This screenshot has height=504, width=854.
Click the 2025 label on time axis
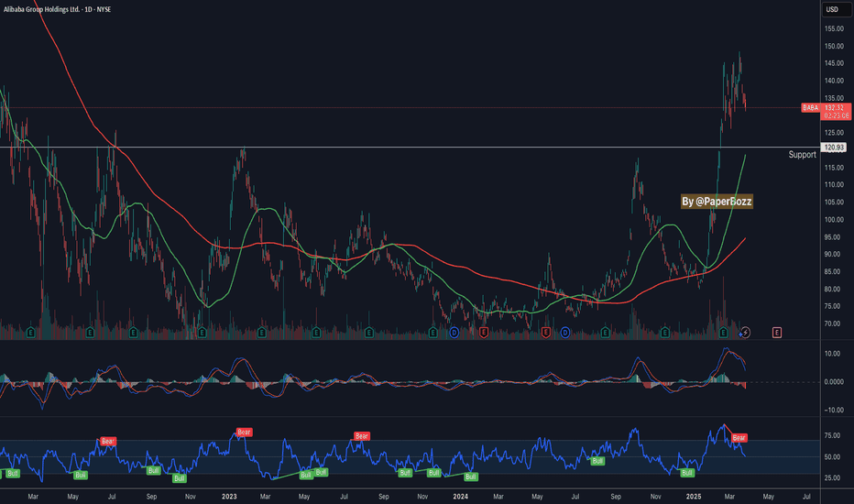pos(694,497)
